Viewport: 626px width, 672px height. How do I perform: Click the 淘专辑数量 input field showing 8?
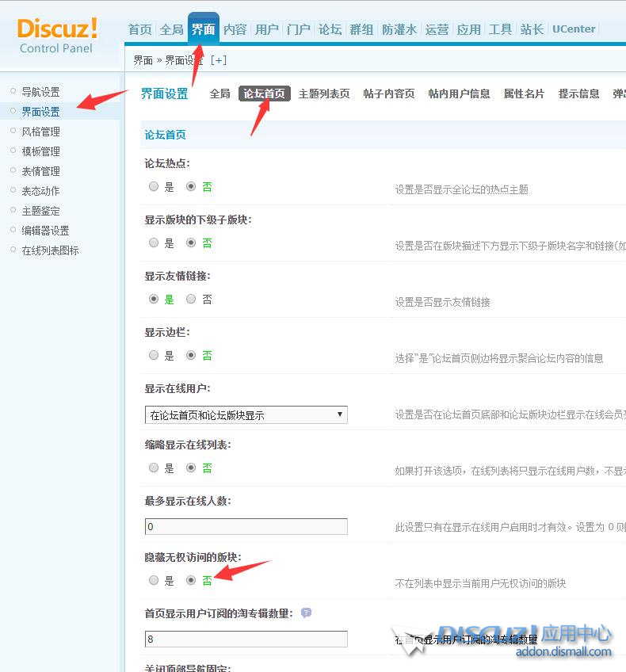point(246,639)
